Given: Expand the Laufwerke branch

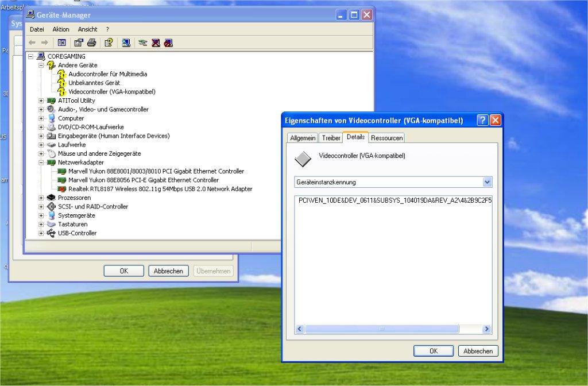Looking at the screenshot, I should click(x=41, y=145).
